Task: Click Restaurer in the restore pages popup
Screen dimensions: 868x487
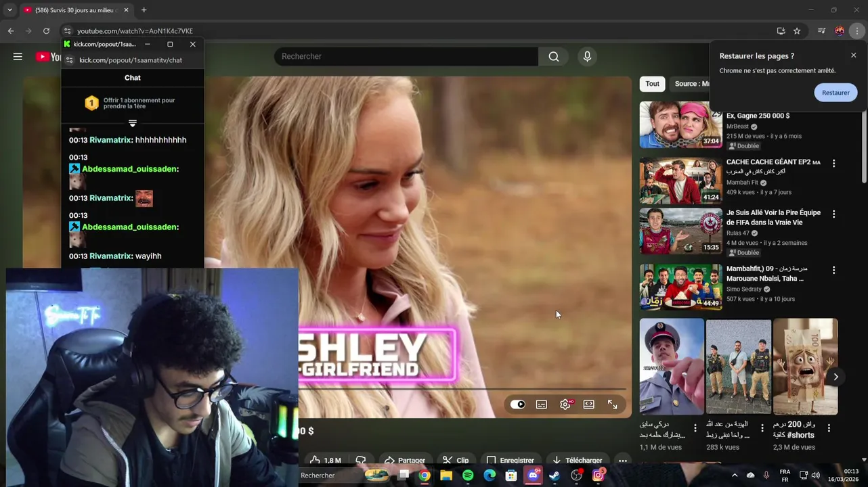Action: click(x=836, y=93)
